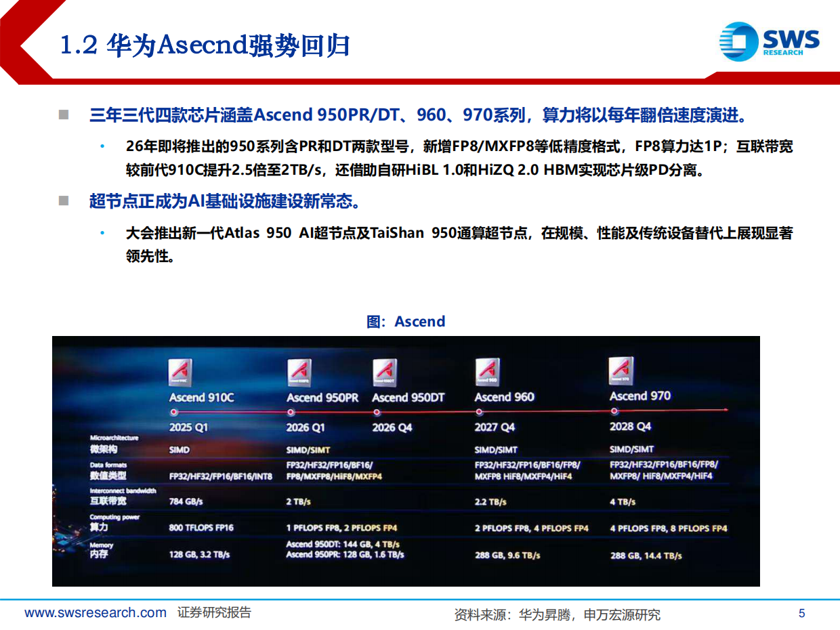Viewport: 840px width, 630px height.
Task: Select the blue bullet dot before 26年 paragraph
Action: [x=103, y=144]
